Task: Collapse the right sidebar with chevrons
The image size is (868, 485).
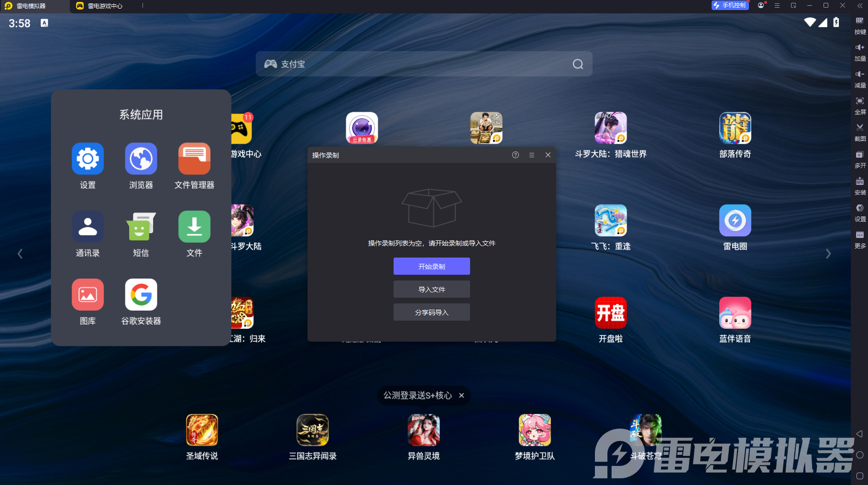Action: click(x=860, y=6)
